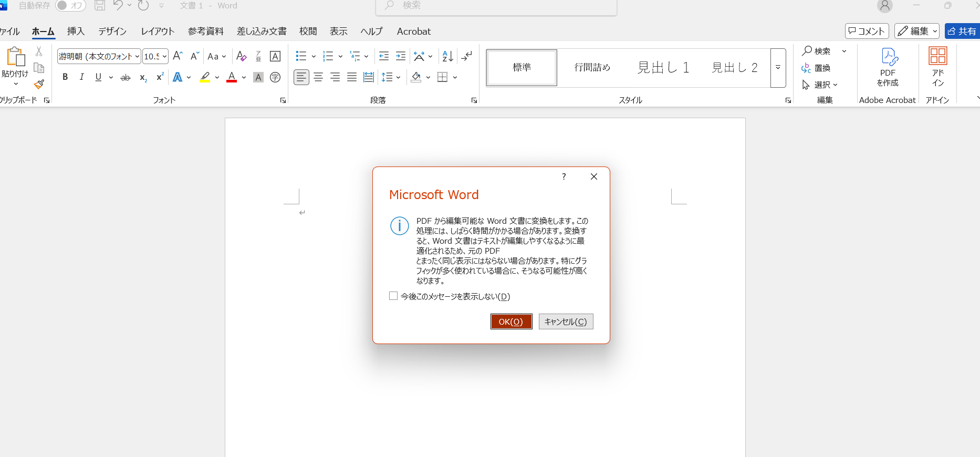Click the dialog help question mark
Image resolution: width=980 pixels, height=457 pixels.
pyautogui.click(x=564, y=176)
